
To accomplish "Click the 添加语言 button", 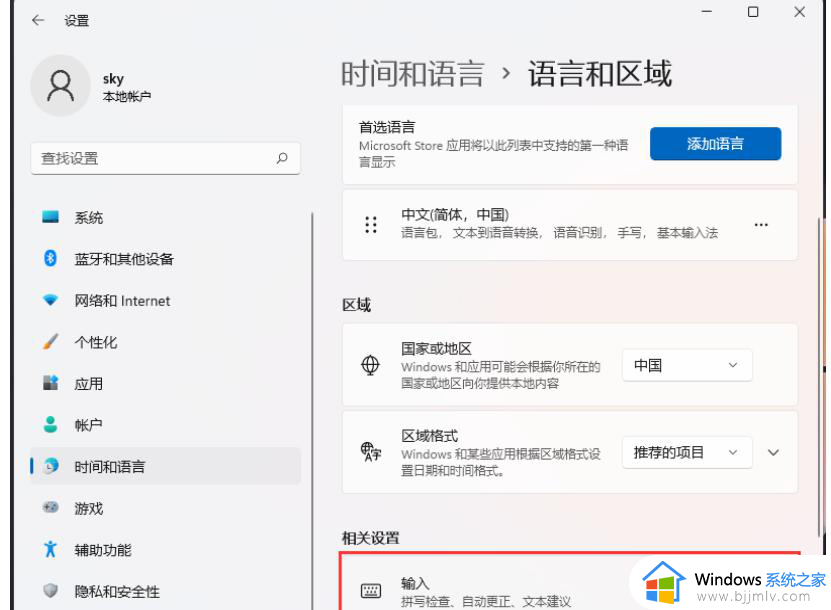I will pyautogui.click(x=715, y=144).
